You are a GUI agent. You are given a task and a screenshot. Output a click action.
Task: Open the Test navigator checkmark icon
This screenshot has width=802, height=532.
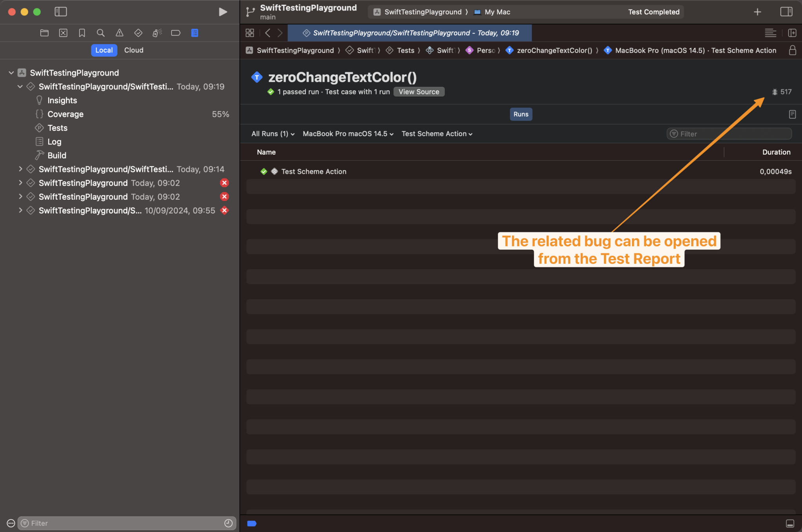tap(138, 32)
